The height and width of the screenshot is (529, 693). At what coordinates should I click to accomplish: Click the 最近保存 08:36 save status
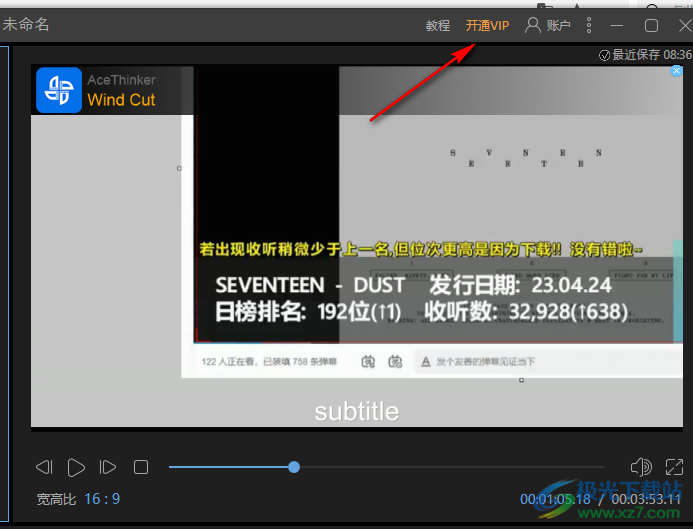point(645,55)
